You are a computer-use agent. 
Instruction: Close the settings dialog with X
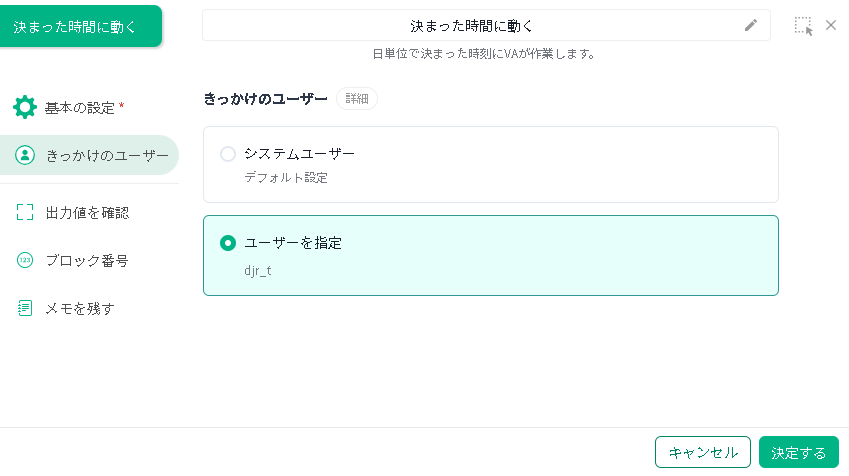(831, 25)
